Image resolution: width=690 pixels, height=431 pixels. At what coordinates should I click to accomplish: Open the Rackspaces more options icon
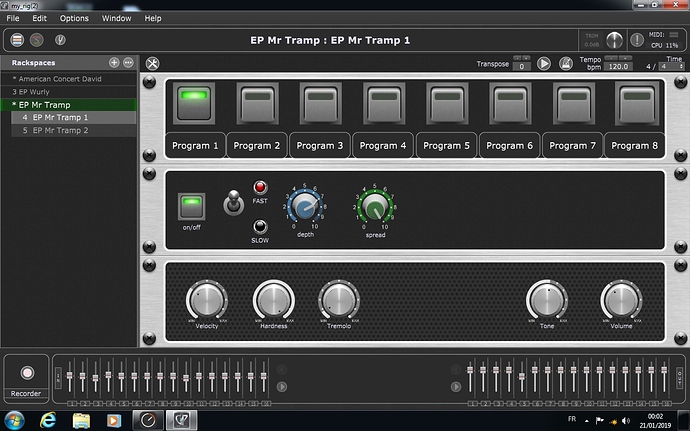(x=128, y=63)
